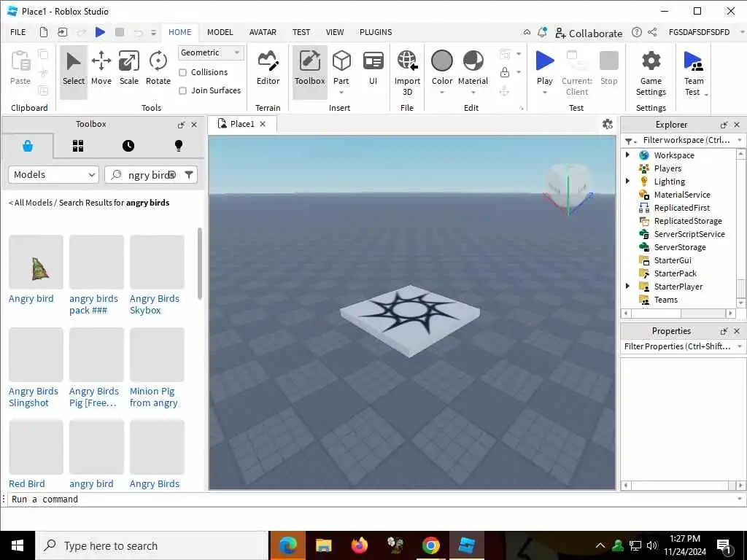The image size is (747, 560).
Task: Choose the Rotate tool
Action: [158, 68]
